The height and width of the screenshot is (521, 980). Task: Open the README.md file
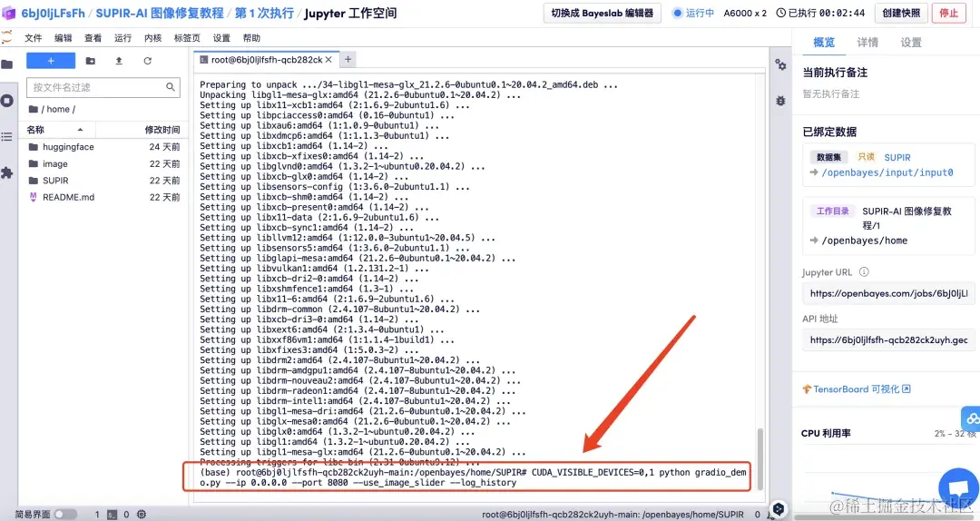(68, 197)
